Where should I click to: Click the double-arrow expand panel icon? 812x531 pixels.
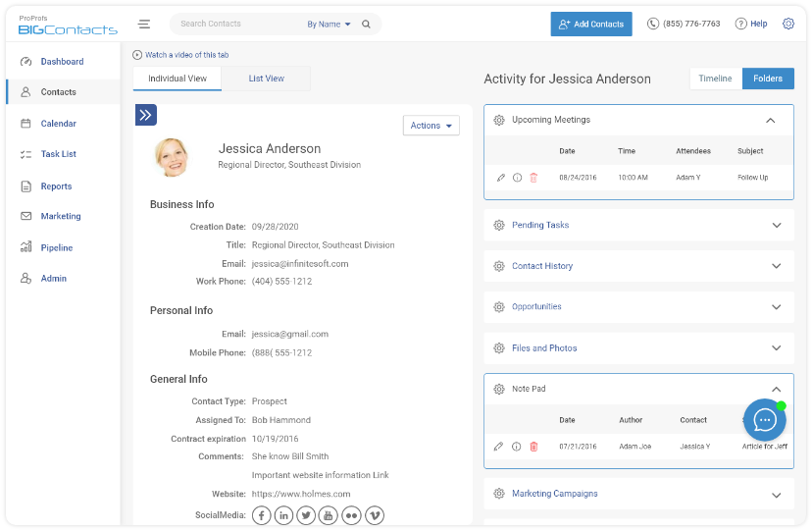pos(146,115)
